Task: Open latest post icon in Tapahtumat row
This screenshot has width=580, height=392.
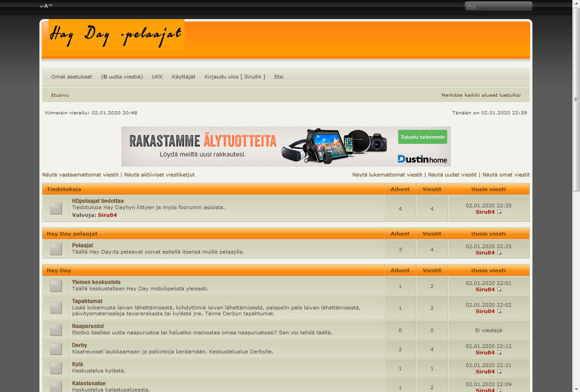Action: 499,311
